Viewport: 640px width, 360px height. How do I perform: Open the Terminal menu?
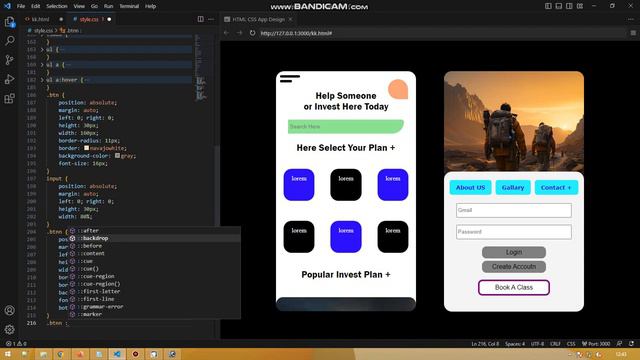pos(129,6)
